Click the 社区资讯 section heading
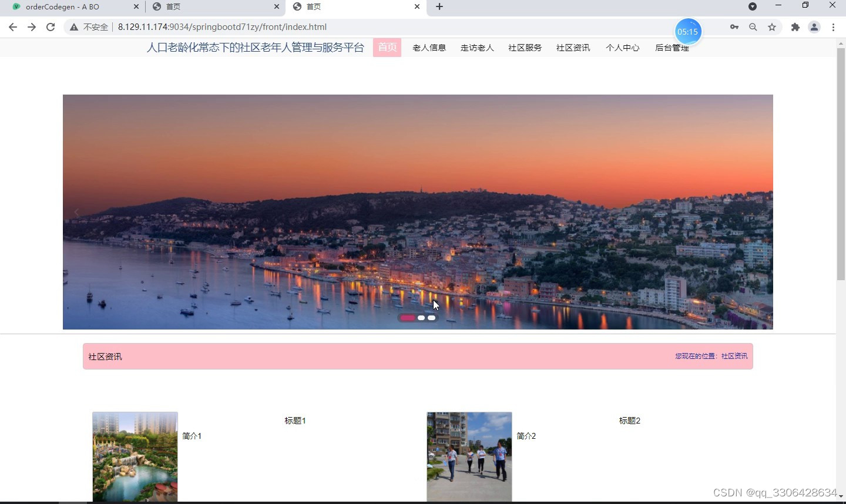This screenshot has width=846, height=504. pyautogui.click(x=105, y=357)
